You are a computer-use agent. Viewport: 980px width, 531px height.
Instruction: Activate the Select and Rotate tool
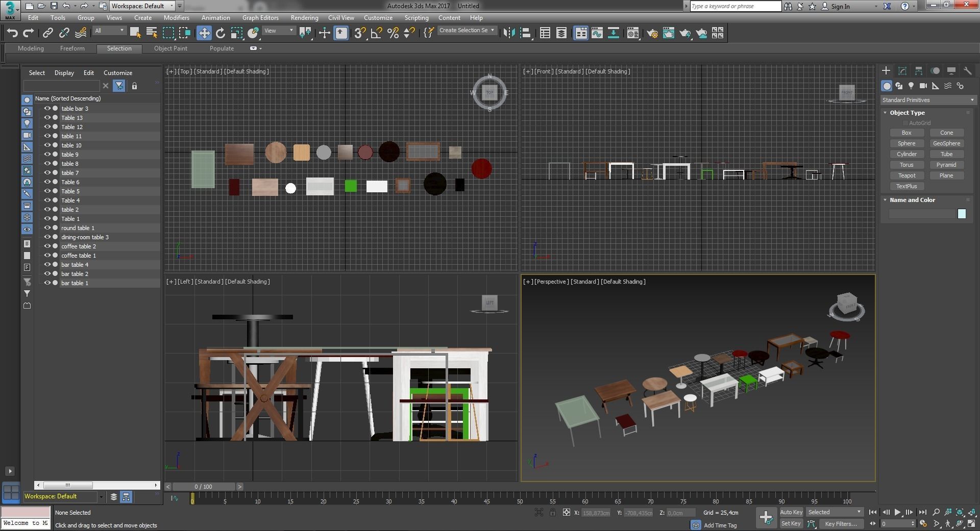(220, 33)
